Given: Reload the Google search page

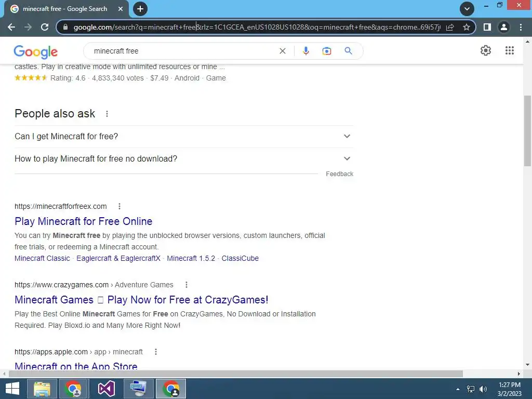Looking at the screenshot, I should [45, 27].
